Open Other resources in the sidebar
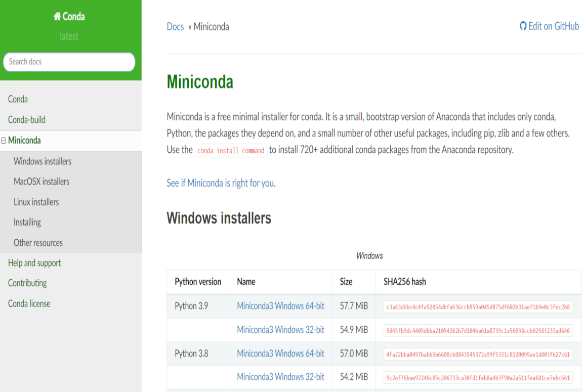Screen dimensions: 584x392 38,243
